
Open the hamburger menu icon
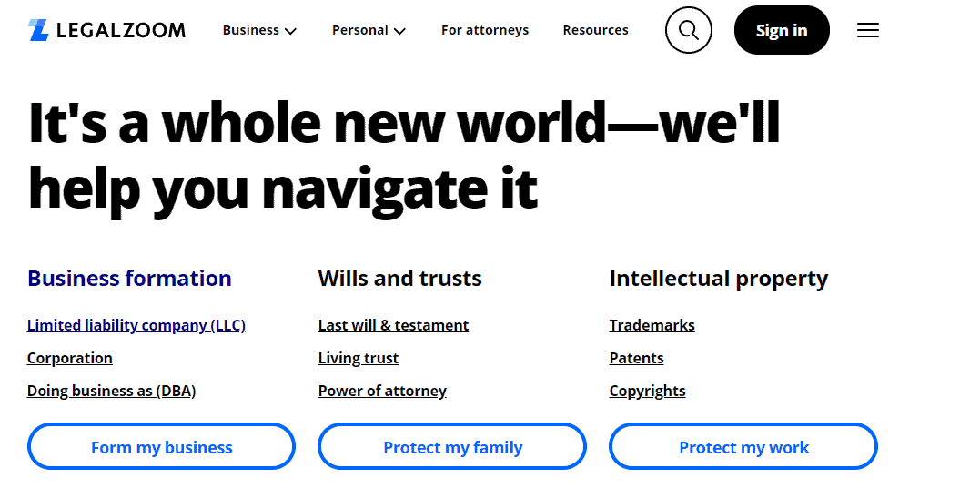tap(867, 30)
